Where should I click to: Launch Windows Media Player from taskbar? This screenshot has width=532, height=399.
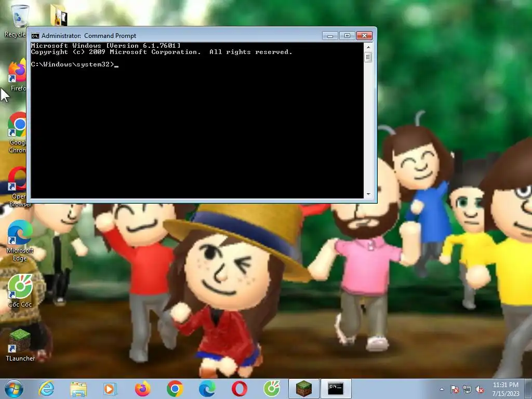110,389
